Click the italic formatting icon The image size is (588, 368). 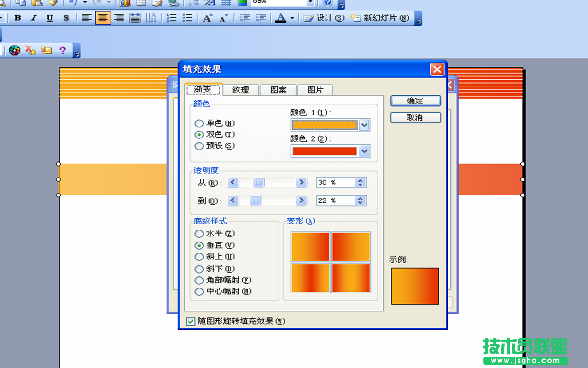coord(34,18)
